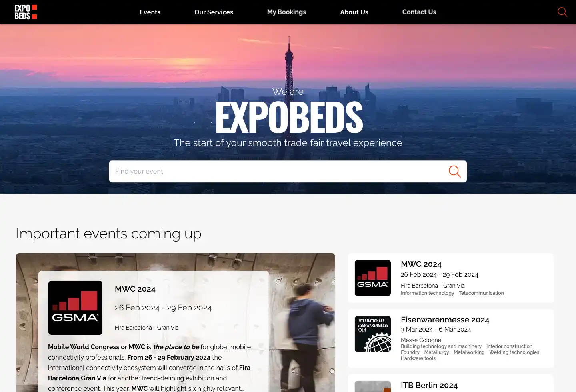Image resolution: width=576 pixels, height=392 pixels.
Task: Click the GSMA logo beside MWC 2024 listing
Action: 373,278
